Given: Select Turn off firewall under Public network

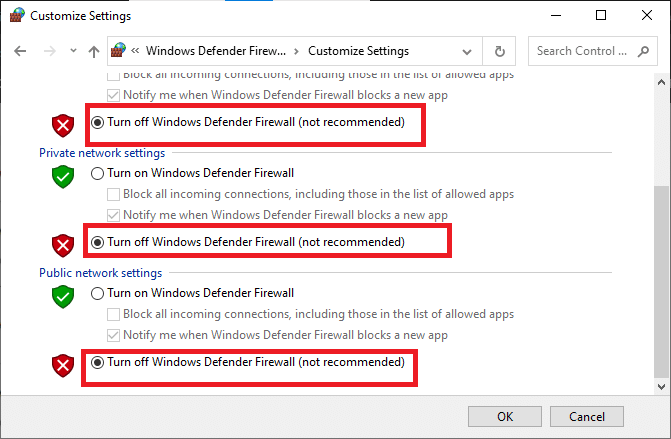Looking at the screenshot, I should (98, 362).
